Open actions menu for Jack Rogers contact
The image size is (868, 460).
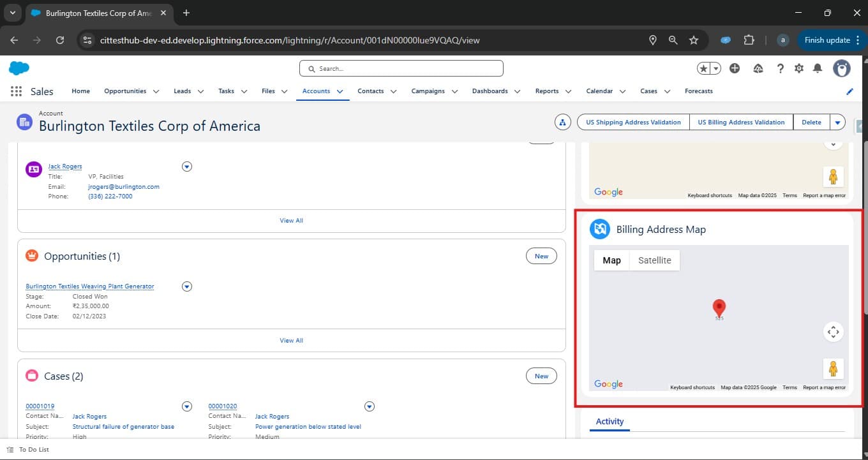pos(187,167)
